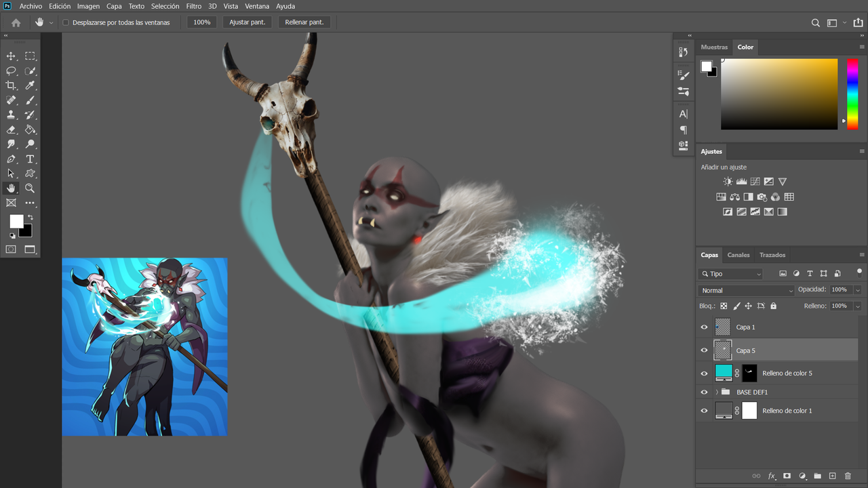Screen dimensions: 868x488
Task: Select the Frame tool
Action: [11, 203]
